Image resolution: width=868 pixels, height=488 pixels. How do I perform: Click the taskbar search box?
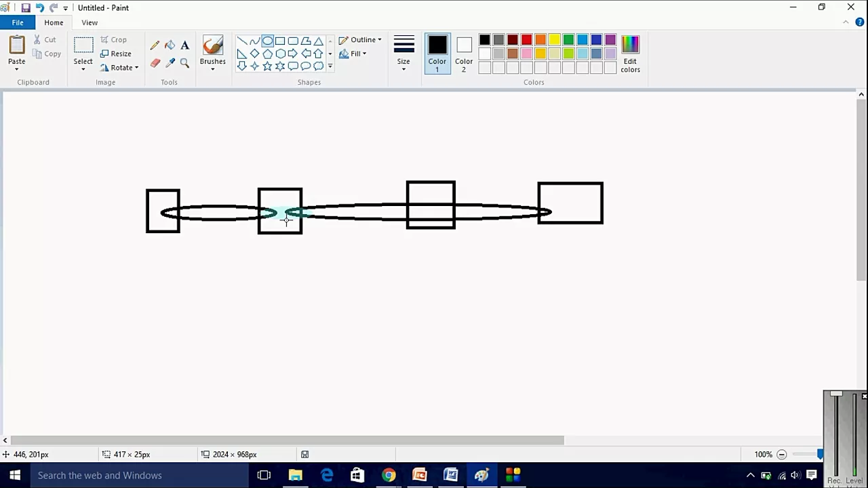pos(139,475)
